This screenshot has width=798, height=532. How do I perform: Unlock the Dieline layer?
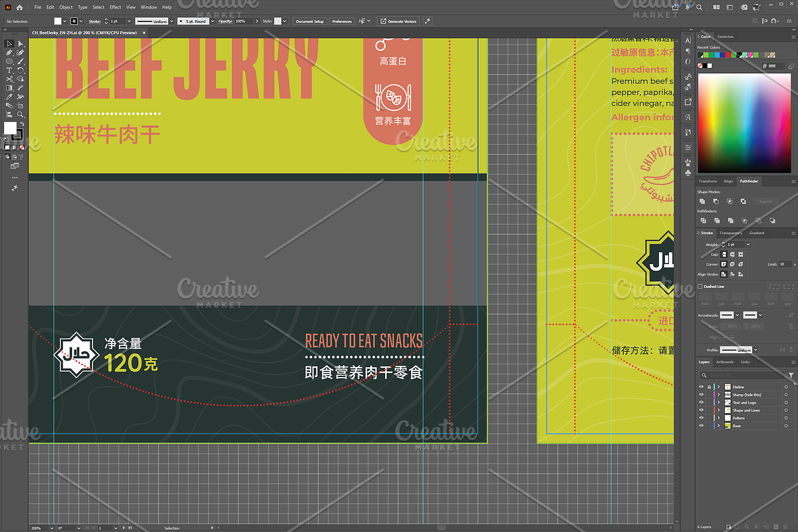(709, 386)
